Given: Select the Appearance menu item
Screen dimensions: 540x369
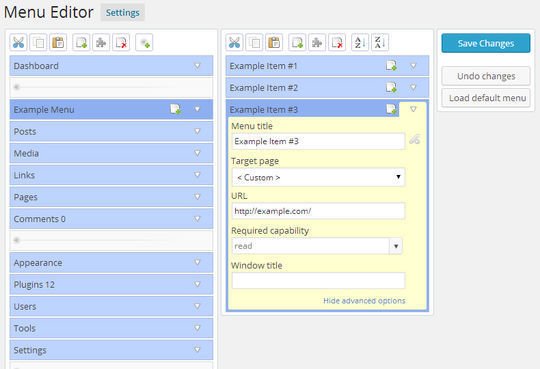Looking at the screenshot, I should (111, 263).
